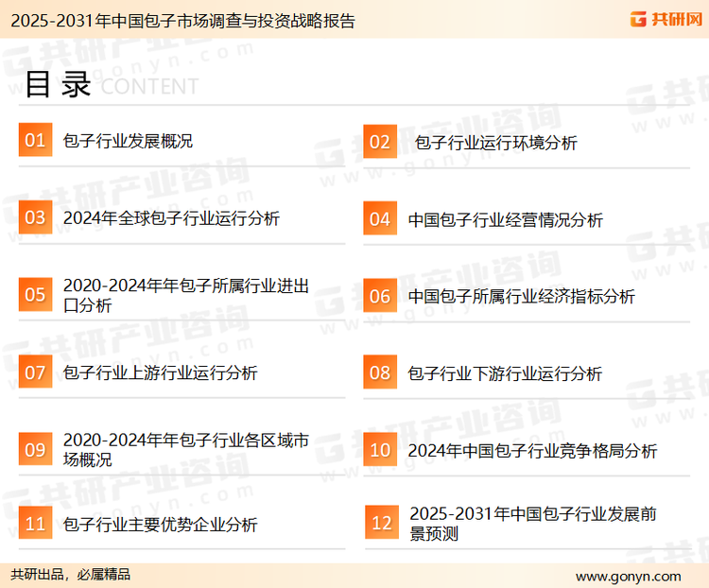The image size is (709, 588).
Task: Select chapter title 包子行业运行环境分析
Action: point(496,143)
